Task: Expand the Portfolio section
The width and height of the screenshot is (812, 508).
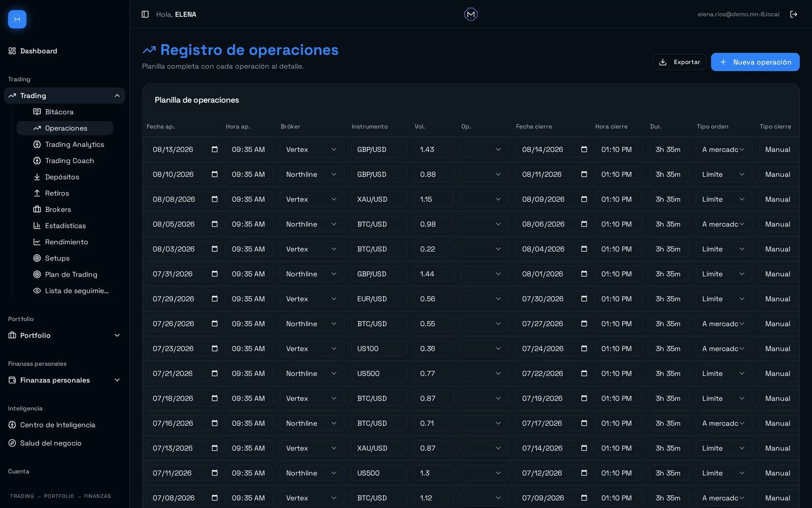Action: 64,335
